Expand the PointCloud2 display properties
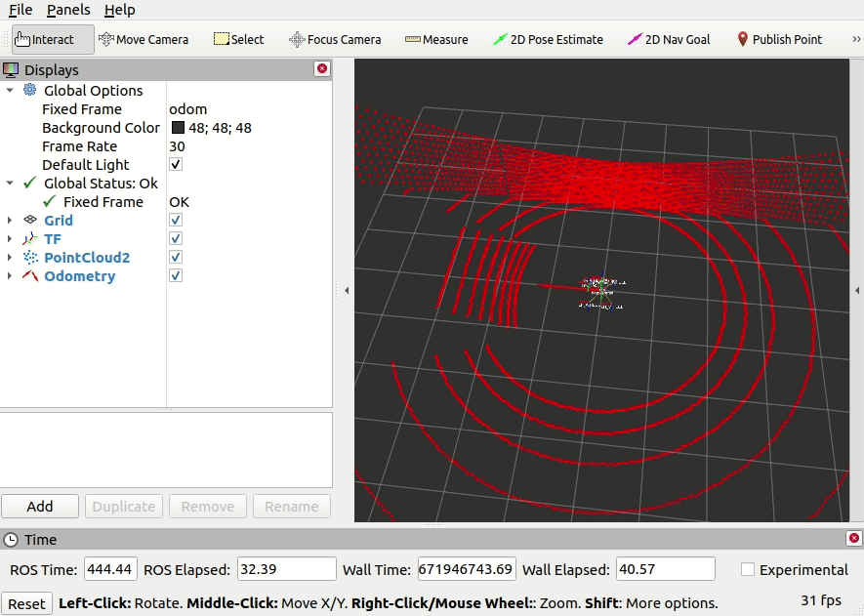This screenshot has height=616, width=864. pyautogui.click(x=10, y=258)
